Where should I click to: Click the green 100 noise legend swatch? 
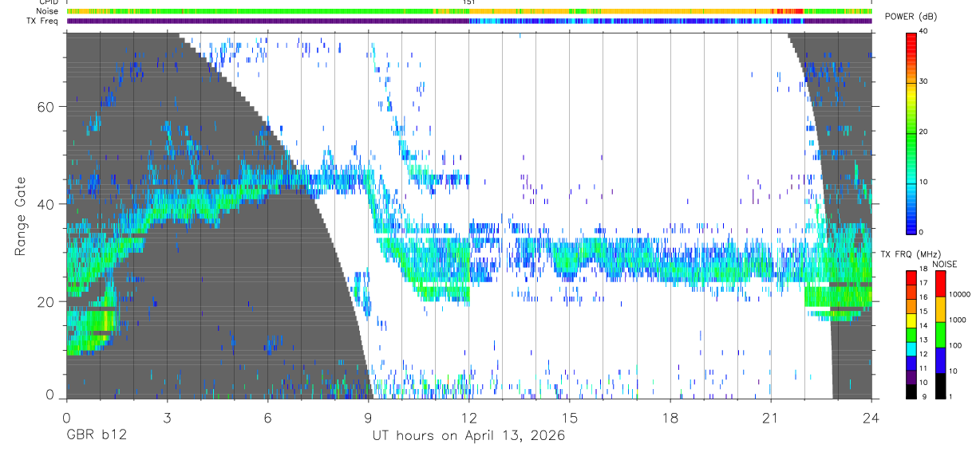click(x=940, y=335)
